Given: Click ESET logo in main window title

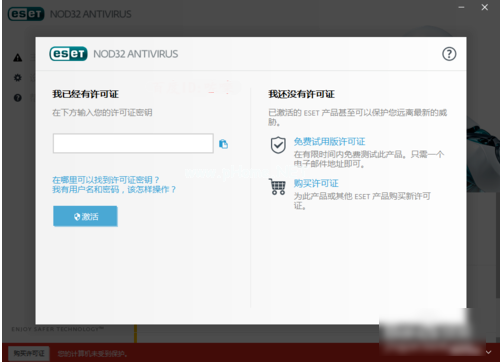Looking at the screenshot, I should coord(26,14).
